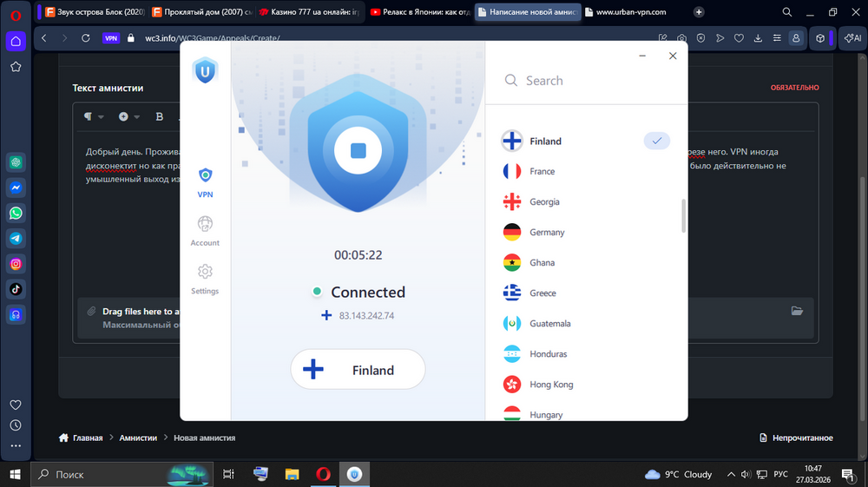Select Greece in the server list
The image size is (868, 487).
(586, 293)
